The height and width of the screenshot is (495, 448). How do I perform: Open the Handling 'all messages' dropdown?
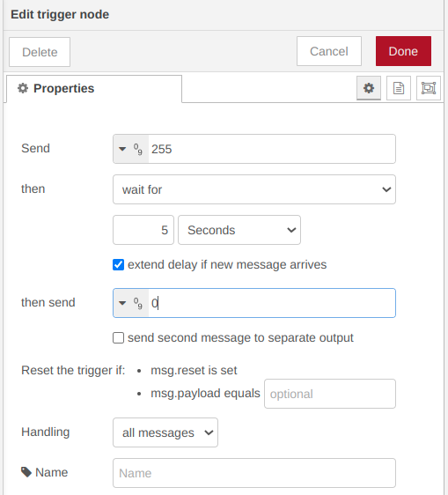[x=165, y=432]
